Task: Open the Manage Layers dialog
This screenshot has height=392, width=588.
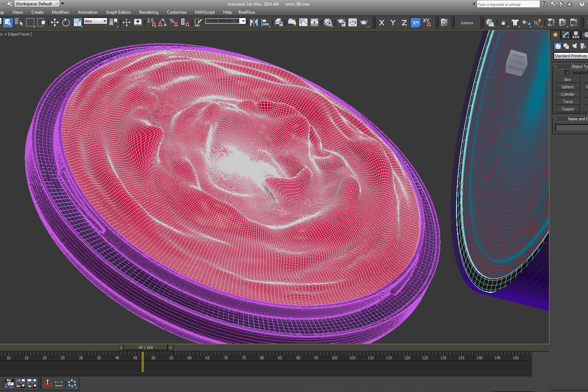Action: click(279, 23)
